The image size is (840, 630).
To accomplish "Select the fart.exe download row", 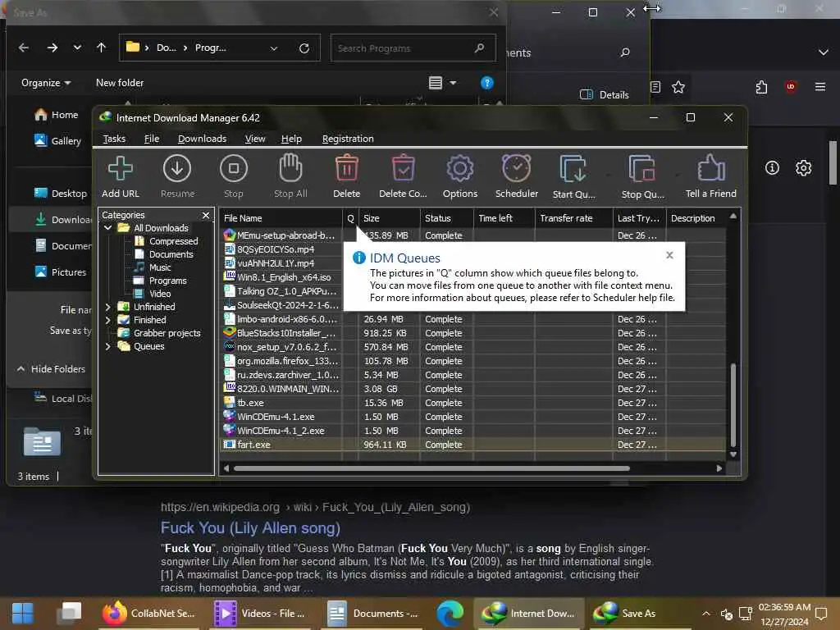I will click(x=473, y=445).
